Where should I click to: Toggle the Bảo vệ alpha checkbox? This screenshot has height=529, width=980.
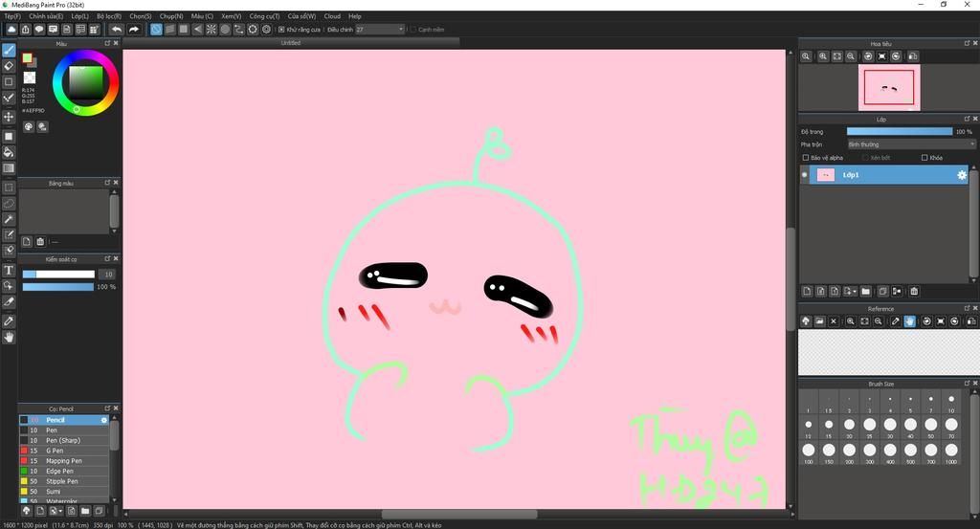806,158
